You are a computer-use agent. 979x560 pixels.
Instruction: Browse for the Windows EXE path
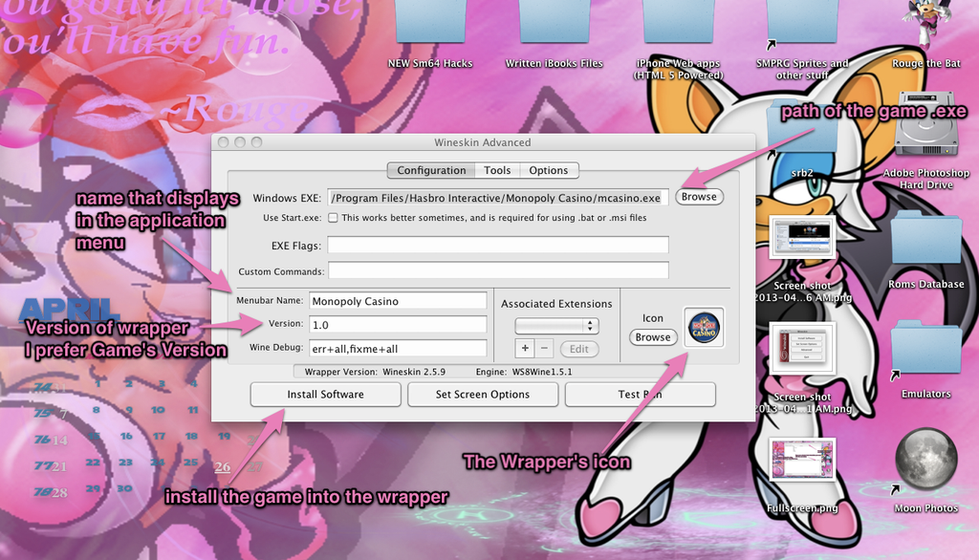(x=698, y=197)
